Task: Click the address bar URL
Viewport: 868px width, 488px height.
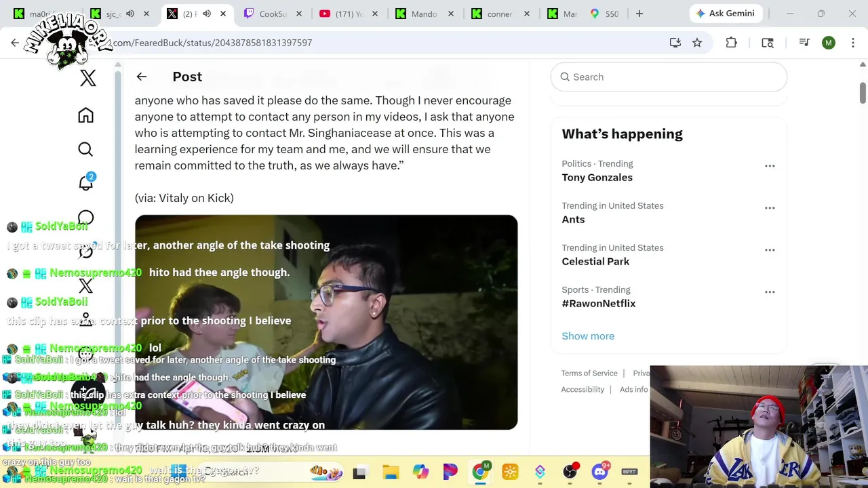Action: [x=212, y=43]
